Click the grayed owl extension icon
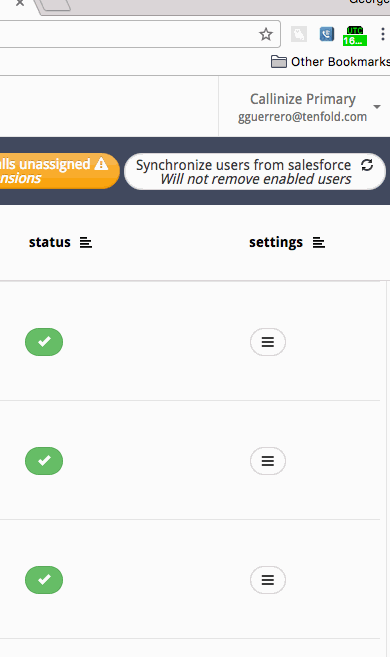Screen dimensions: 390x657 click(x=299, y=34)
